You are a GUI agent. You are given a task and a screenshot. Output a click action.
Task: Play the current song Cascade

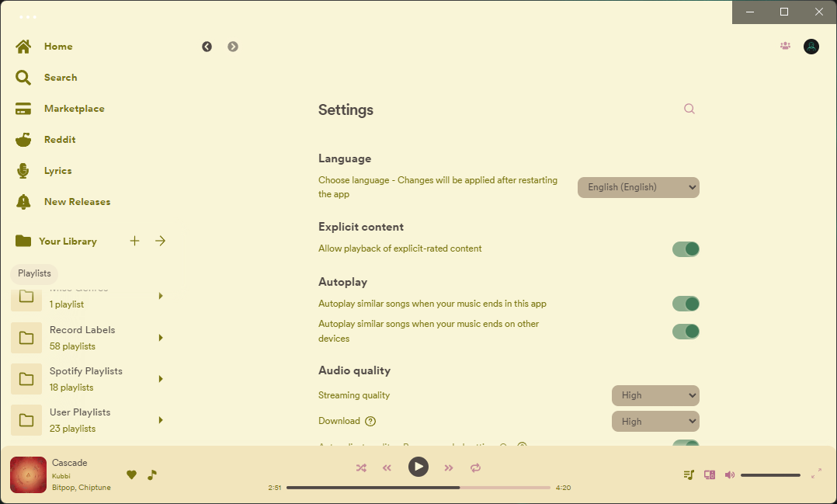click(x=418, y=468)
